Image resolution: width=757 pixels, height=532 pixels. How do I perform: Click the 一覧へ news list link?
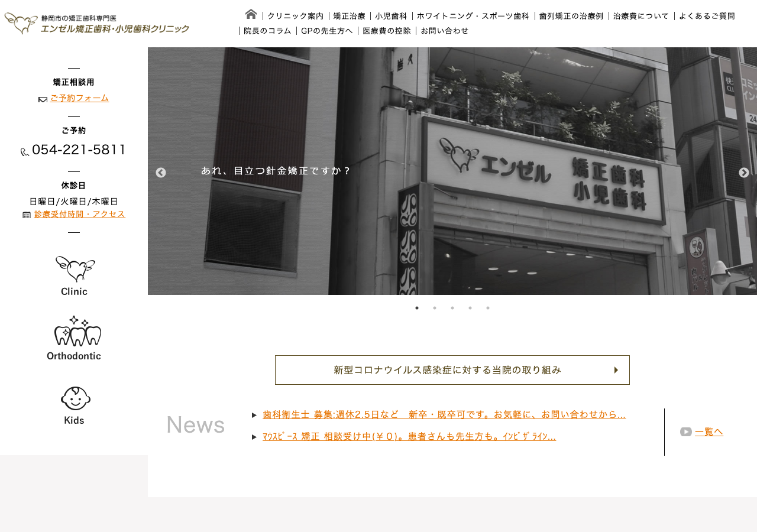pyautogui.click(x=709, y=432)
